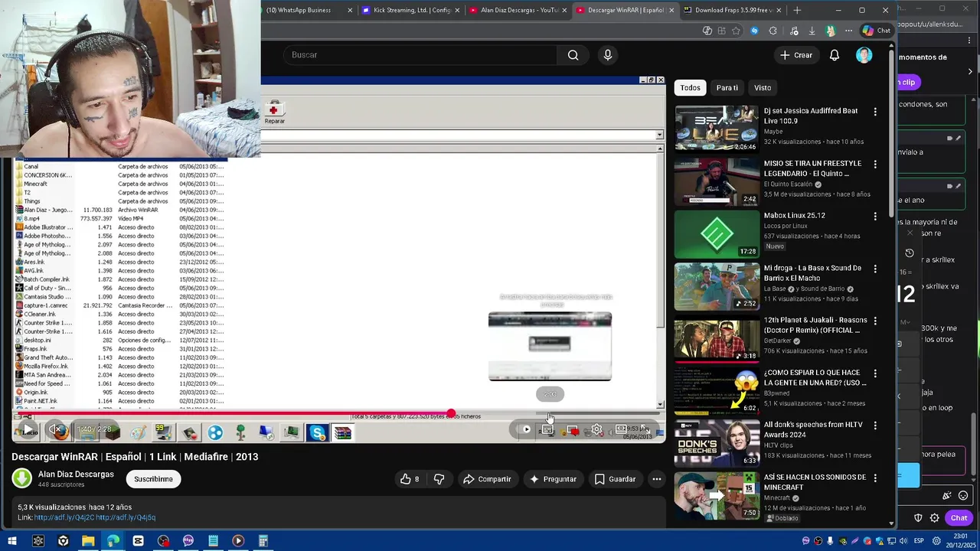Open options for 12th Planet & Juakali video
Screen dimensions: 980x551
tap(875, 321)
